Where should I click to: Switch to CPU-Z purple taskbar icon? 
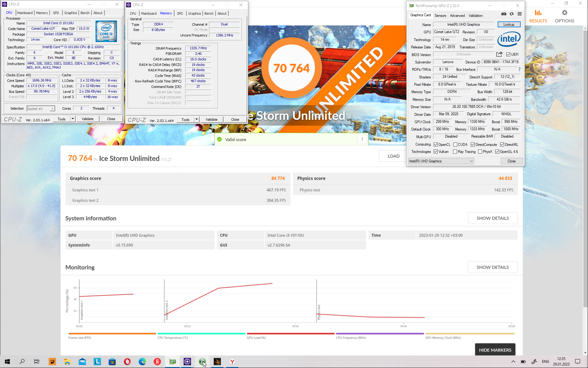(x=187, y=362)
